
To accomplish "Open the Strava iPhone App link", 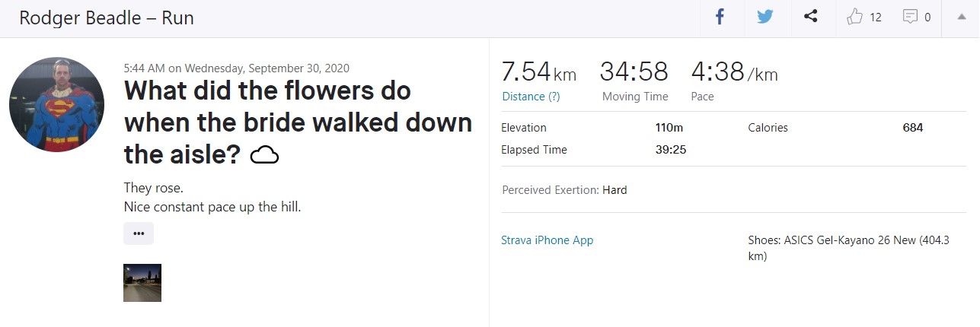I will click(547, 240).
